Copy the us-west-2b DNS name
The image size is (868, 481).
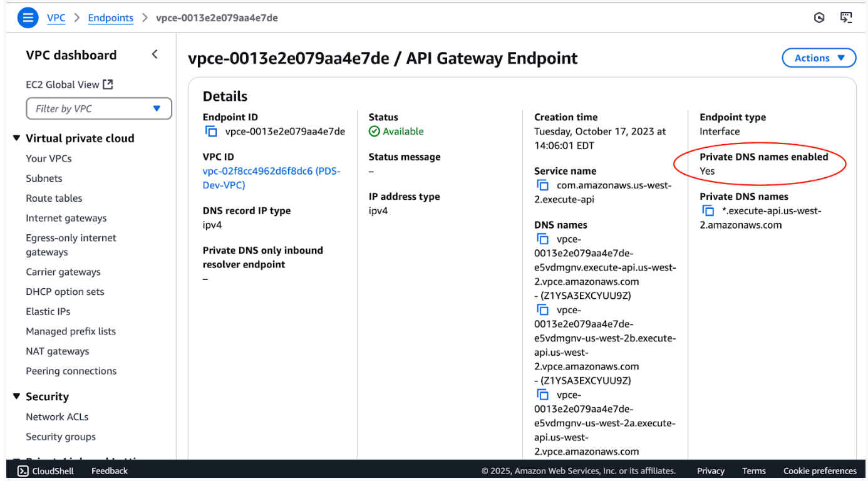coord(543,310)
